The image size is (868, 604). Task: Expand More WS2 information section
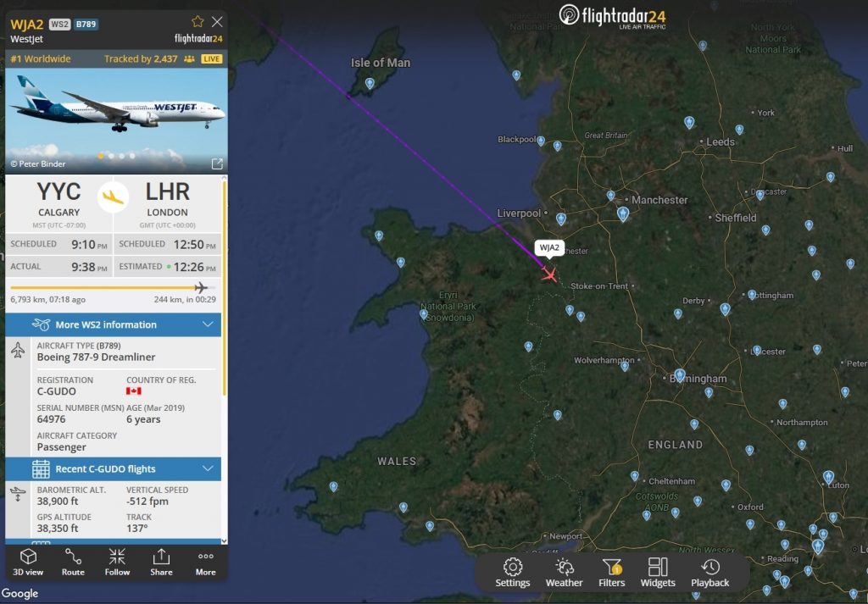[113, 324]
